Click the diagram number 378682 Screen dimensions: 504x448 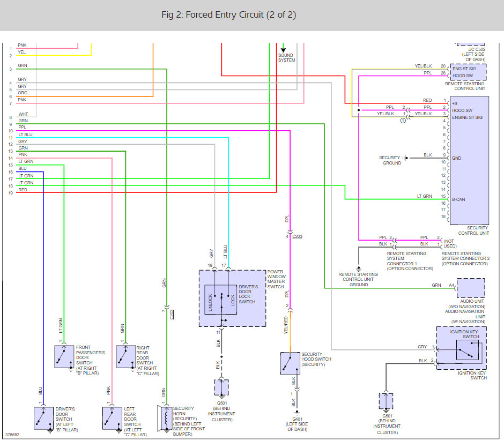click(x=12, y=435)
